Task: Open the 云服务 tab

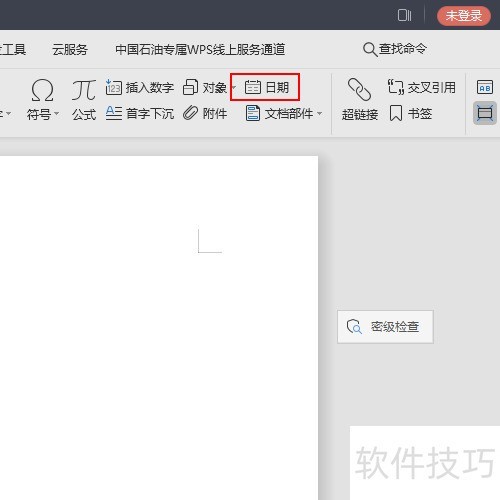Action: pos(70,50)
